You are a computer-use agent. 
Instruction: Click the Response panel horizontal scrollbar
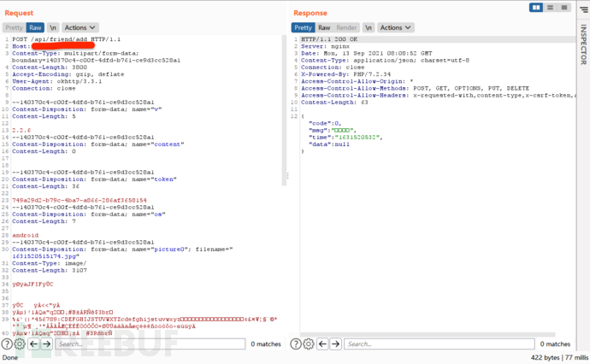coord(428,334)
